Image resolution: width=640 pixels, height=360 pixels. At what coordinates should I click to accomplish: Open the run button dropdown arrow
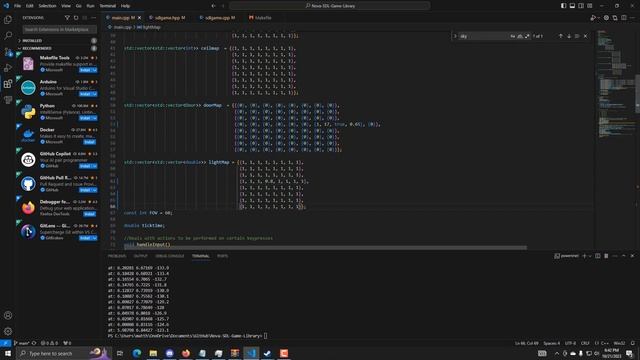598,18
